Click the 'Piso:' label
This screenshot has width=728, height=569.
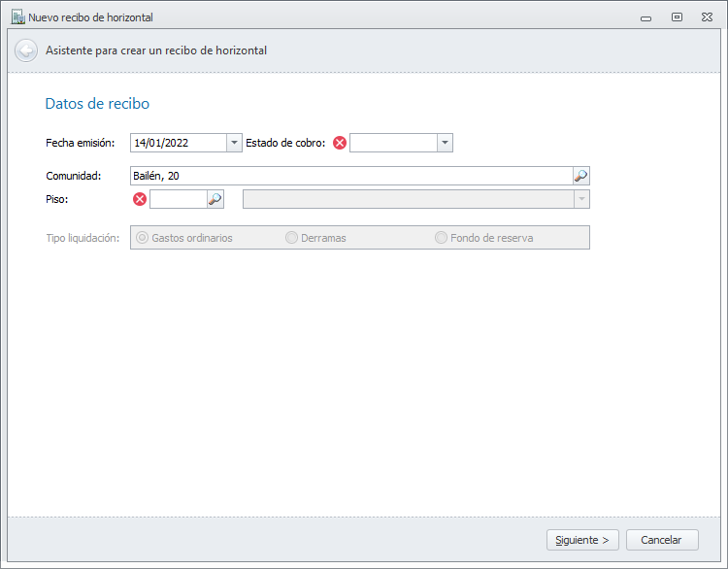point(57,199)
